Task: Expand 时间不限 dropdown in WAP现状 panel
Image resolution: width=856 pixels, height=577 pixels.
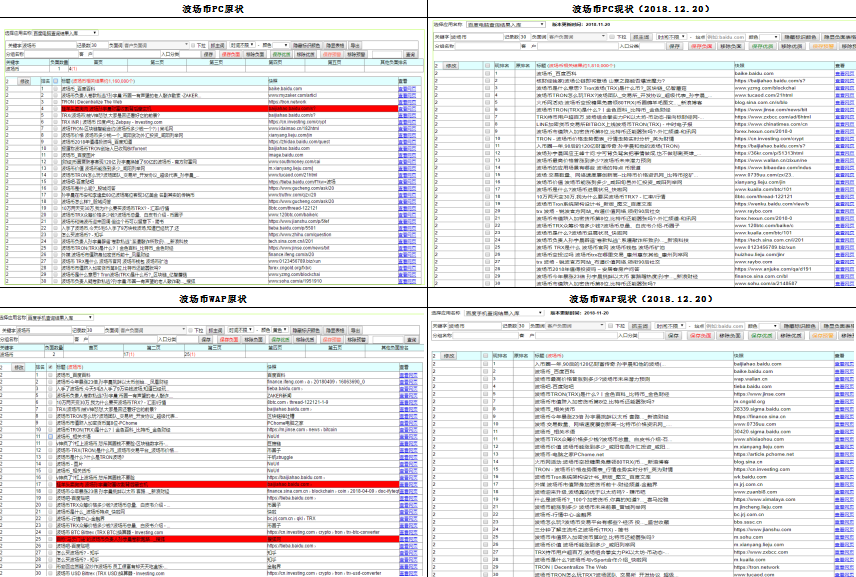Action: click(x=670, y=325)
